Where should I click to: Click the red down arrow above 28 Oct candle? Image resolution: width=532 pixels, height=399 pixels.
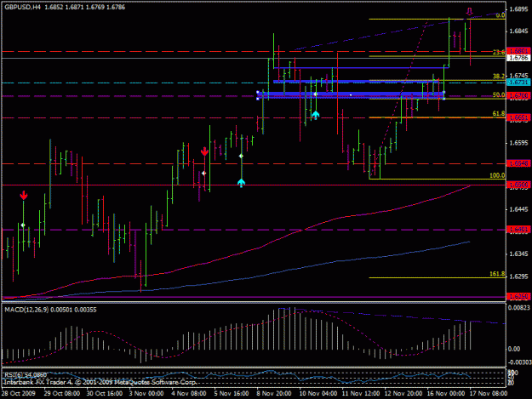[24, 196]
